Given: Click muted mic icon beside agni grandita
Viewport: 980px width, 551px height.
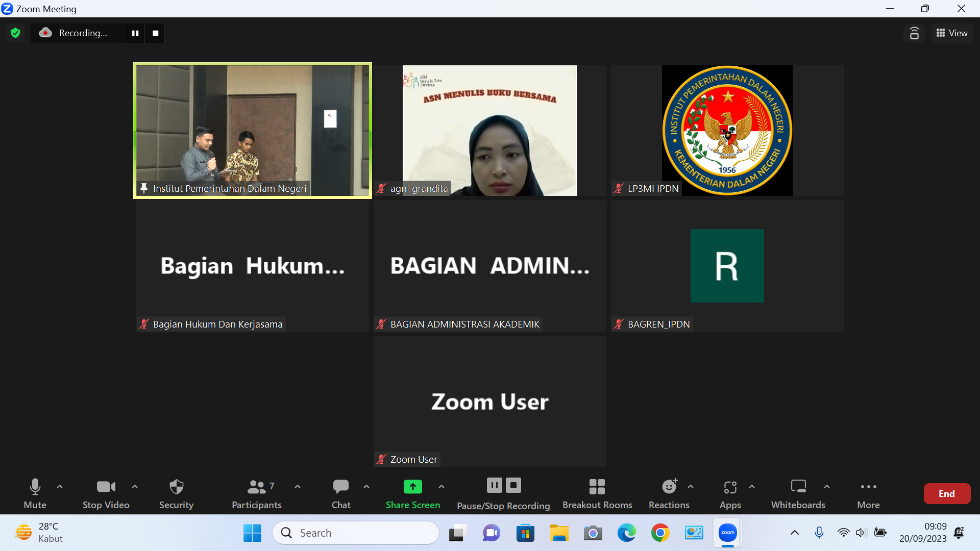Looking at the screenshot, I should (381, 188).
